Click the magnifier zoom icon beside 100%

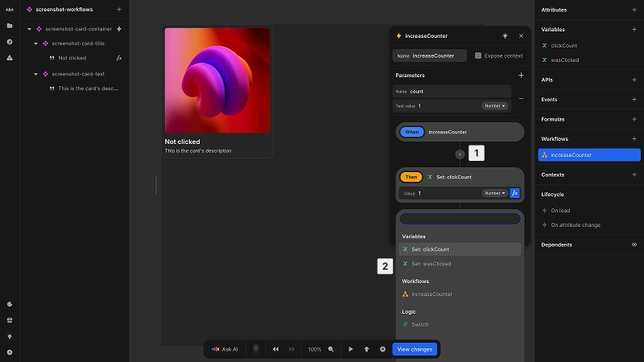(x=331, y=349)
